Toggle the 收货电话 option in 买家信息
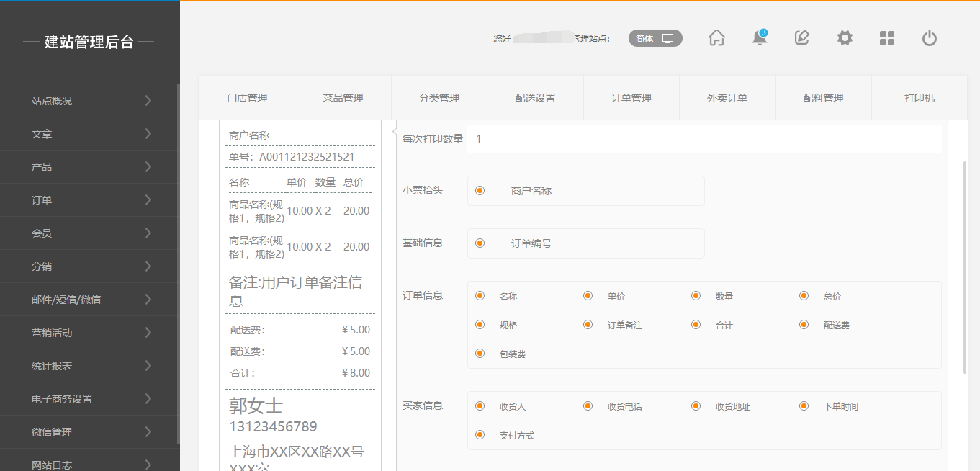 tap(588, 406)
